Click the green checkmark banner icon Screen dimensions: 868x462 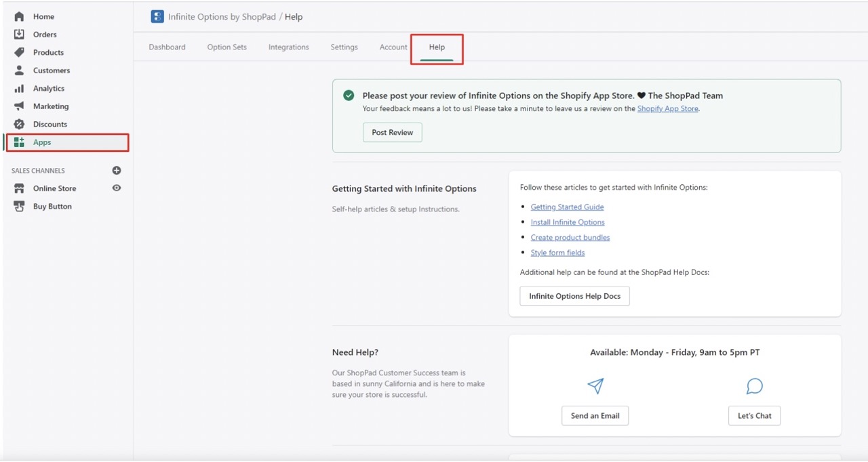[x=349, y=96]
